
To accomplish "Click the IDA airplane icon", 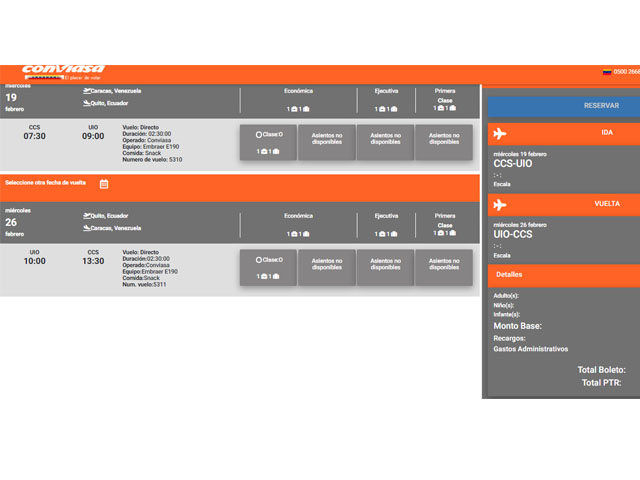I will (500, 133).
